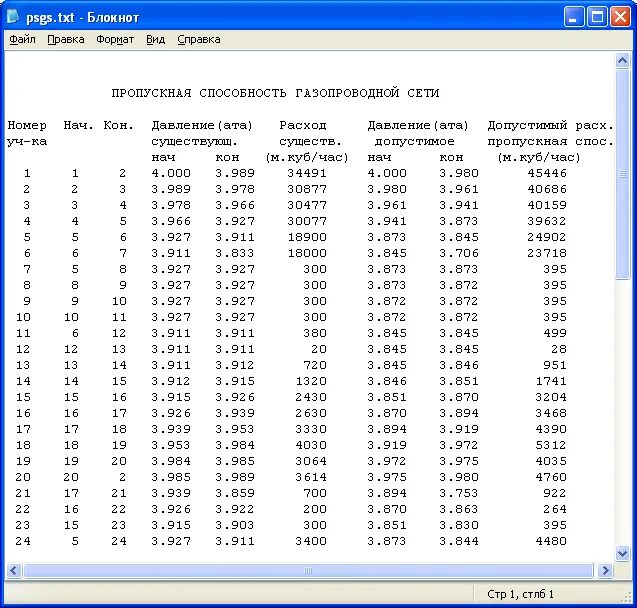Close the psgs.txt Notepad window
Screen dimensions: 637x608
620,17
